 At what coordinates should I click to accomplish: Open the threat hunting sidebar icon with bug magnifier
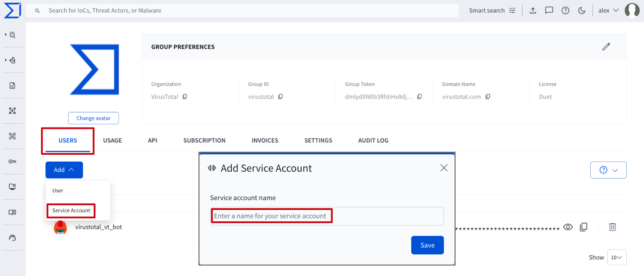click(x=12, y=35)
